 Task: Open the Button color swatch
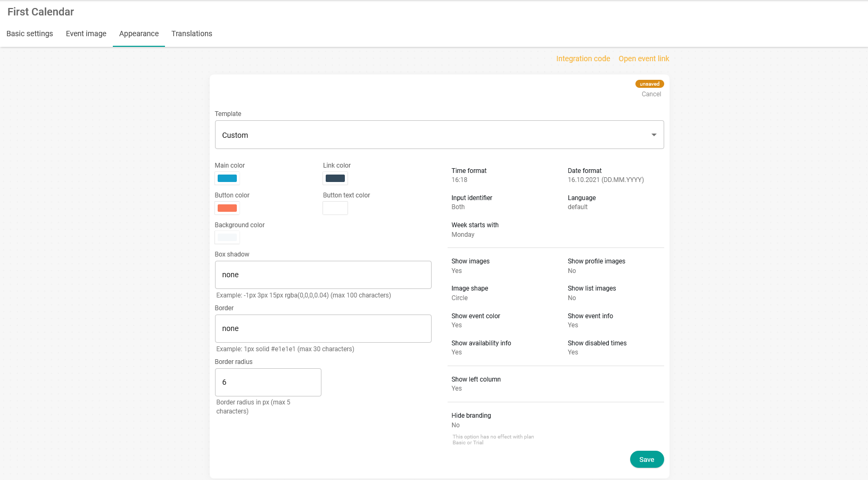tap(227, 208)
